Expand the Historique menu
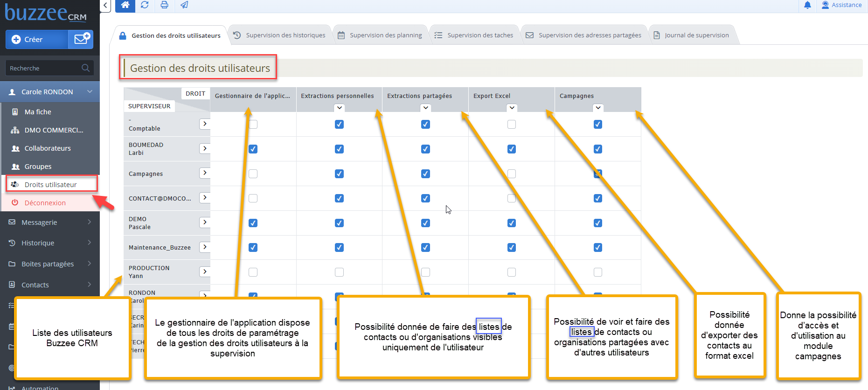868x390 pixels. [x=50, y=243]
